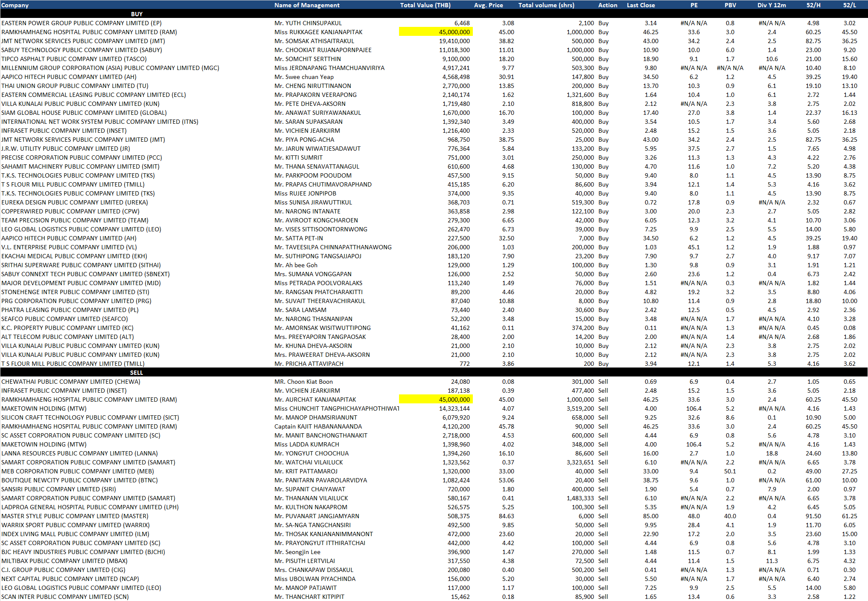868x601 pixels.
Task: Click the Company column header
Action: point(15,5)
